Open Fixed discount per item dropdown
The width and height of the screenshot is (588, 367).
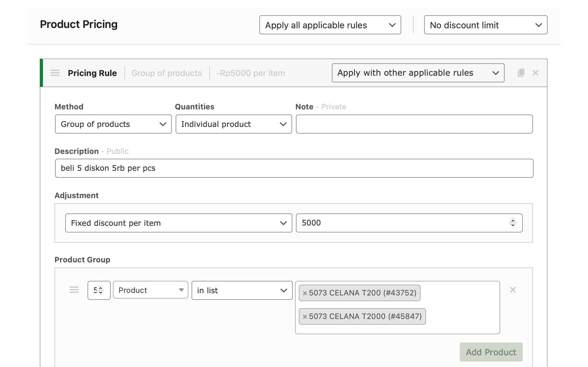178,223
